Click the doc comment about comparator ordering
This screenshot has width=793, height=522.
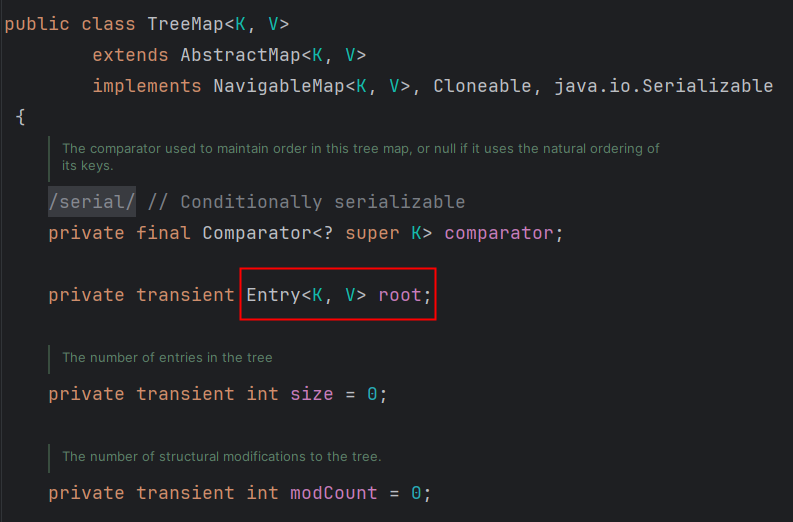coord(361,157)
